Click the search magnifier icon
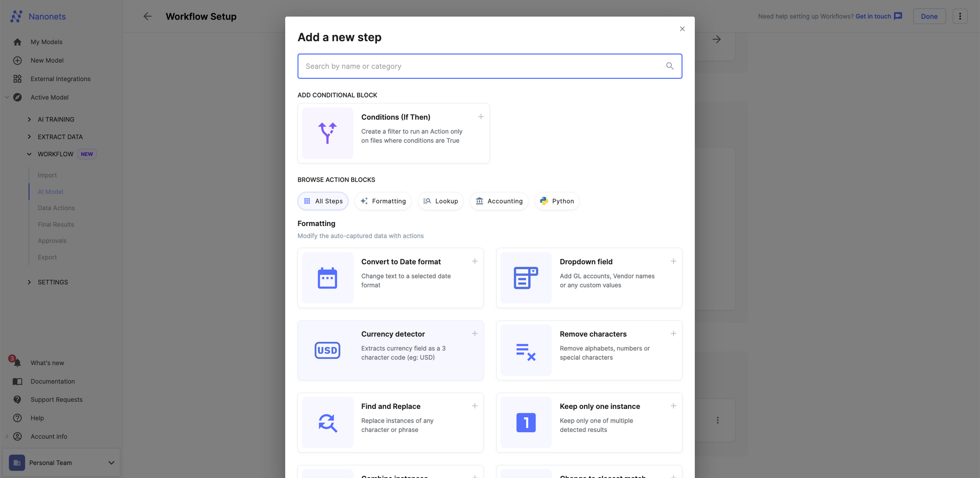The width and height of the screenshot is (980, 478). point(670,66)
